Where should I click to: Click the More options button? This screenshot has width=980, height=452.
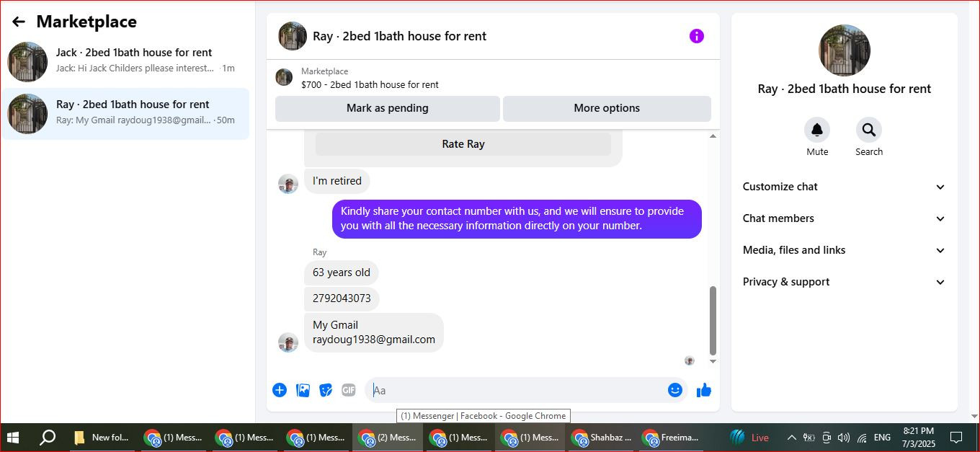coord(607,108)
